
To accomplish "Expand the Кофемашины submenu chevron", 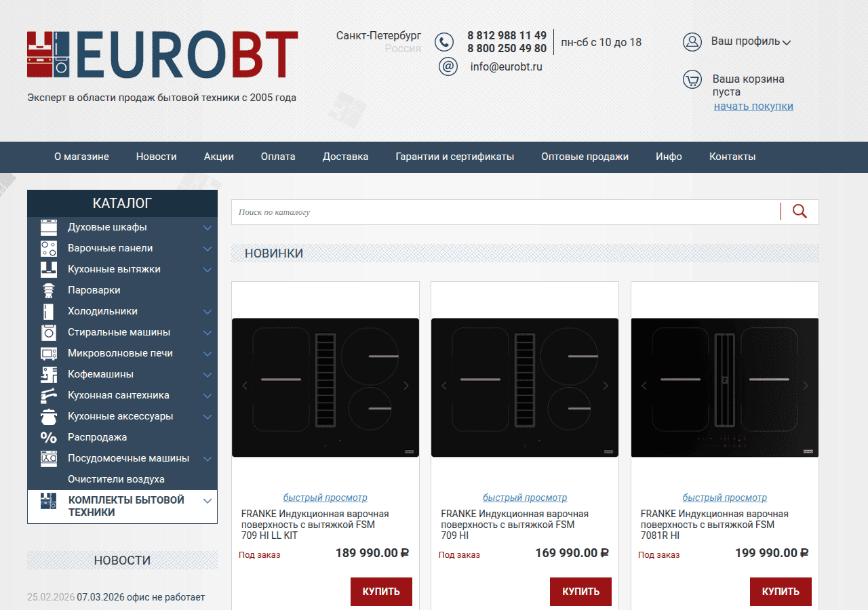I will [x=208, y=375].
